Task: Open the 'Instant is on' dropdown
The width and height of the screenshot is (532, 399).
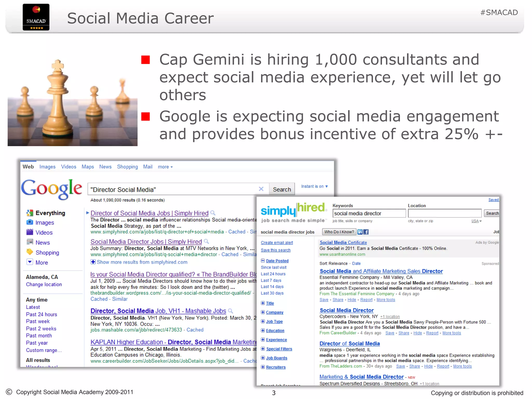Action: pos(314,186)
